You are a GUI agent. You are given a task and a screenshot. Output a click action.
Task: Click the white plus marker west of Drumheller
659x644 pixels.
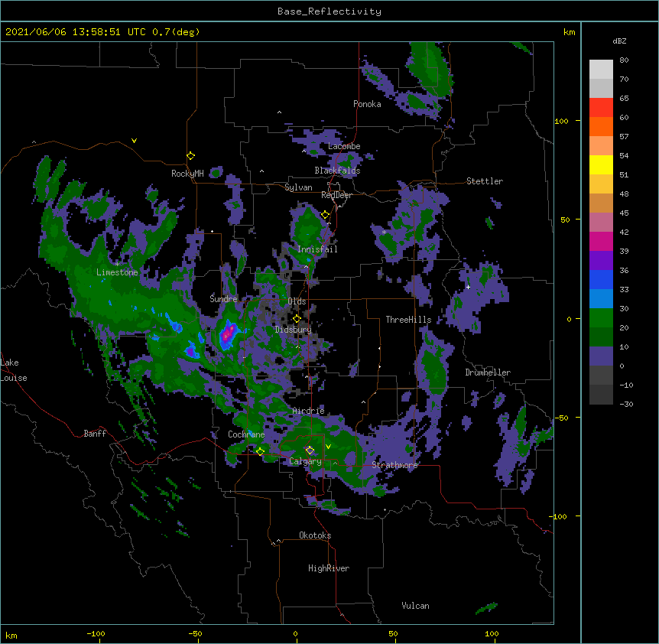point(468,287)
